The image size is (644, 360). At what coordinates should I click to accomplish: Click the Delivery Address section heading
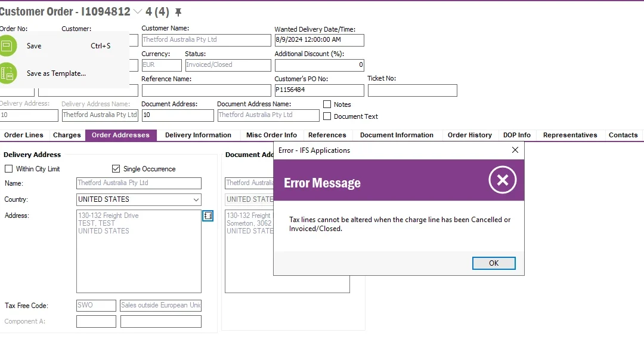click(x=32, y=155)
